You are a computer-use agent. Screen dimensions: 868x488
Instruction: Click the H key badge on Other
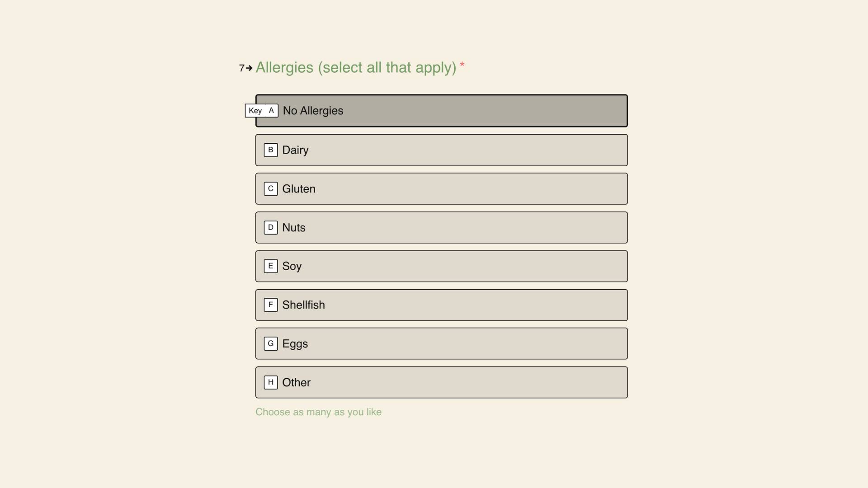pos(270,382)
